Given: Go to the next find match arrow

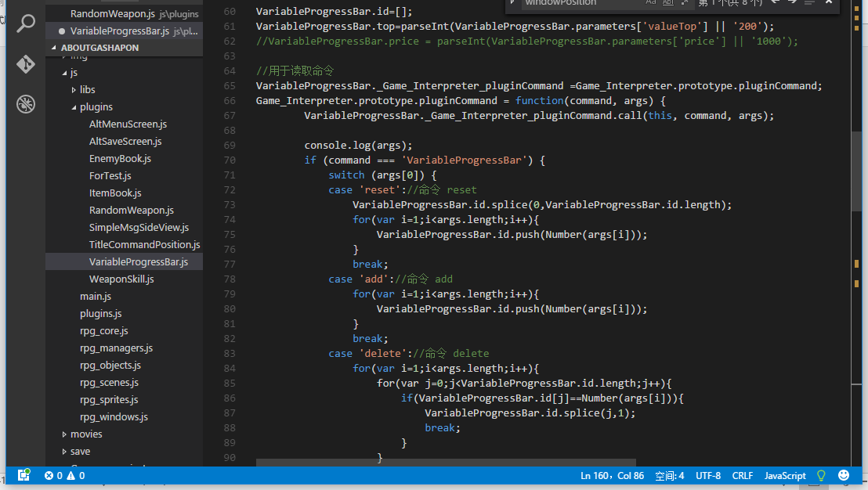Looking at the screenshot, I should 792,2.
